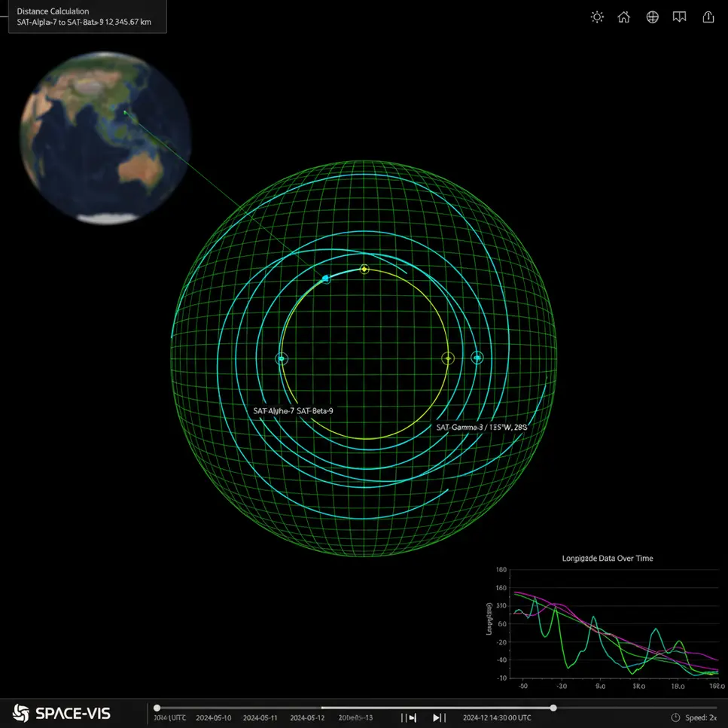This screenshot has height=728, width=728.
Task: Click the SAT-Alpha-7 satellite label
Action: pyautogui.click(x=274, y=411)
